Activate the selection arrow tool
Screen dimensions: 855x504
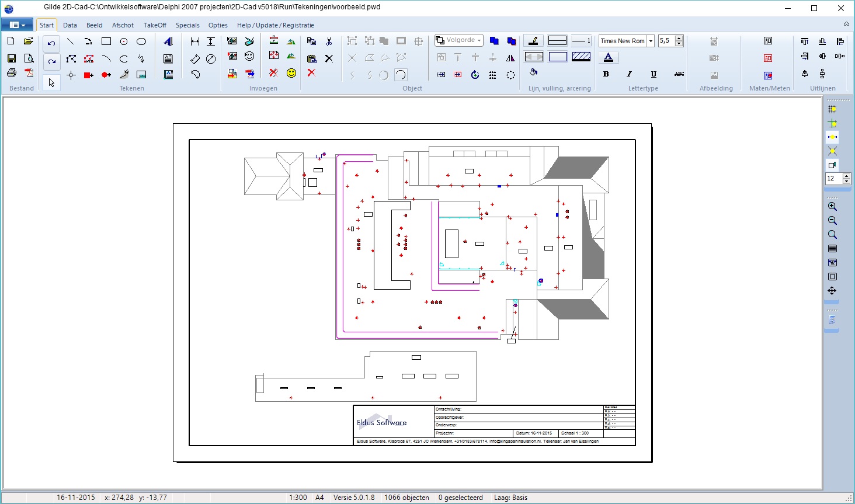pos(51,82)
